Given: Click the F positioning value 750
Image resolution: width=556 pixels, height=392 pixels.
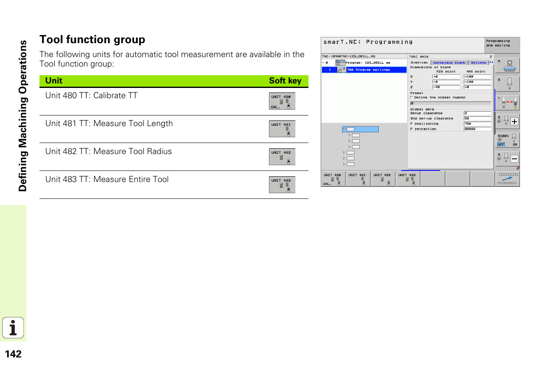Looking at the screenshot, I should [x=477, y=124].
